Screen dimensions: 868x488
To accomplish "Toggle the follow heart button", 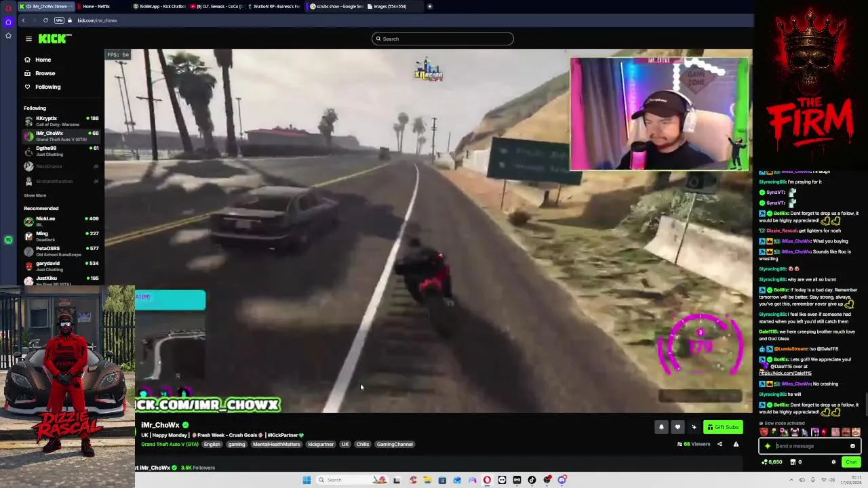I will pos(677,427).
